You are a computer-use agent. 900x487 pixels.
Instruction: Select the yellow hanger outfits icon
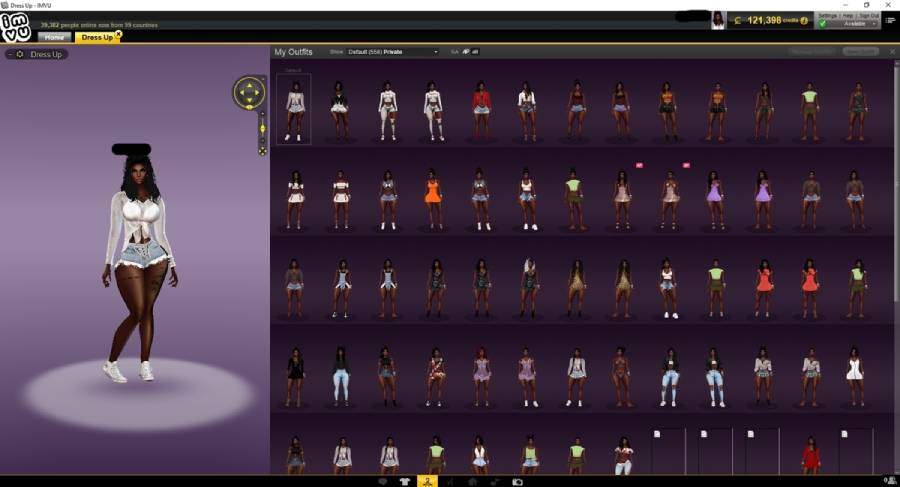click(x=427, y=481)
